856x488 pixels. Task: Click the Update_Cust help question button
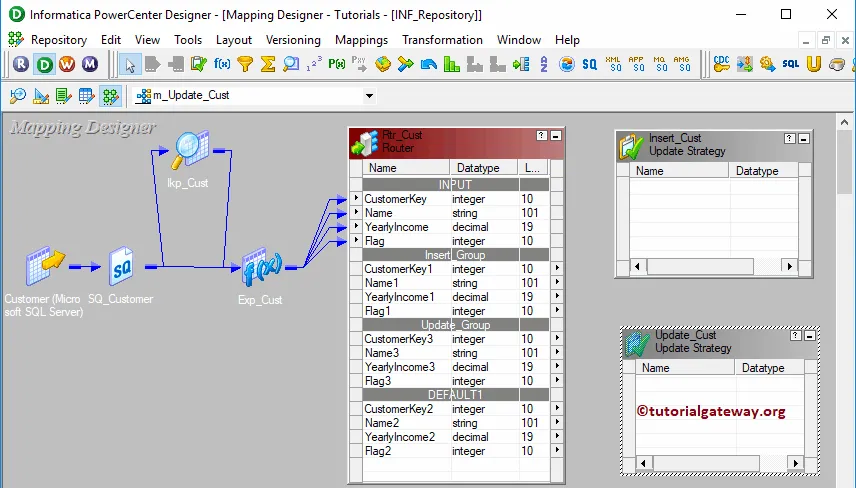pyautogui.click(x=795, y=336)
